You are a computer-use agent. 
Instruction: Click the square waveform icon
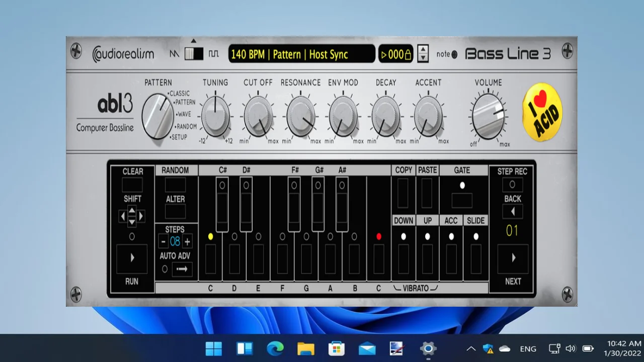point(214,54)
